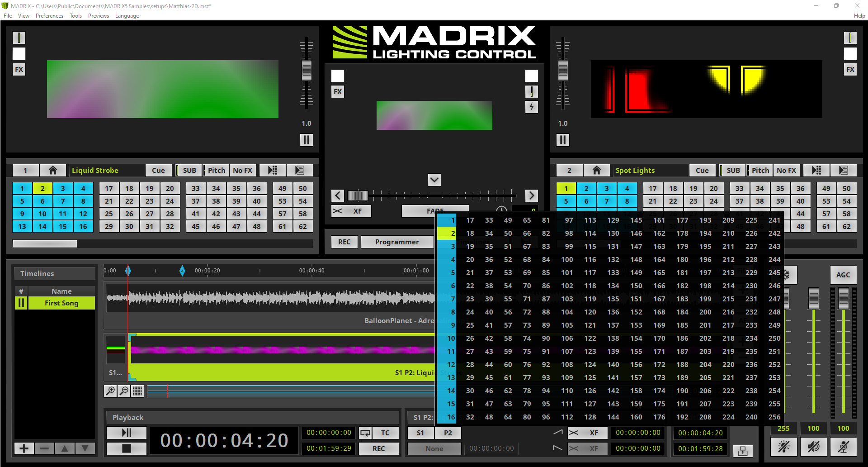Open the Tools menu
Image resolution: width=868 pixels, height=467 pixels.
[75, 16]
